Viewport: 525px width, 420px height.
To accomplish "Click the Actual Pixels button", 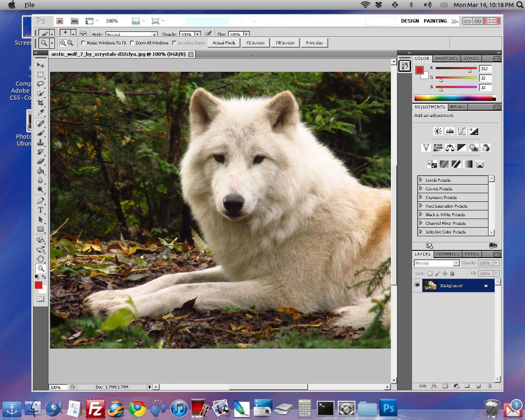I will pos(224,43).
